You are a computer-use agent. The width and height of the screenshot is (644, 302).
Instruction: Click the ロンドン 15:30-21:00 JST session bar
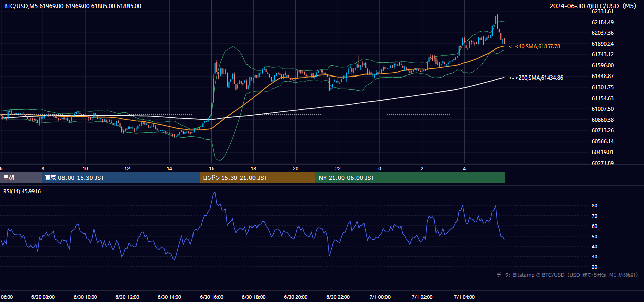[258, 178]
